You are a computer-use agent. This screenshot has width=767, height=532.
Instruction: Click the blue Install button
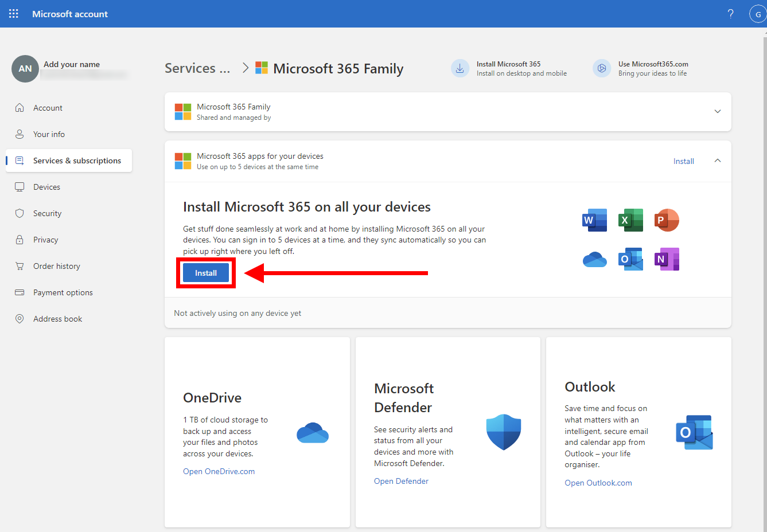coord(206,273)
